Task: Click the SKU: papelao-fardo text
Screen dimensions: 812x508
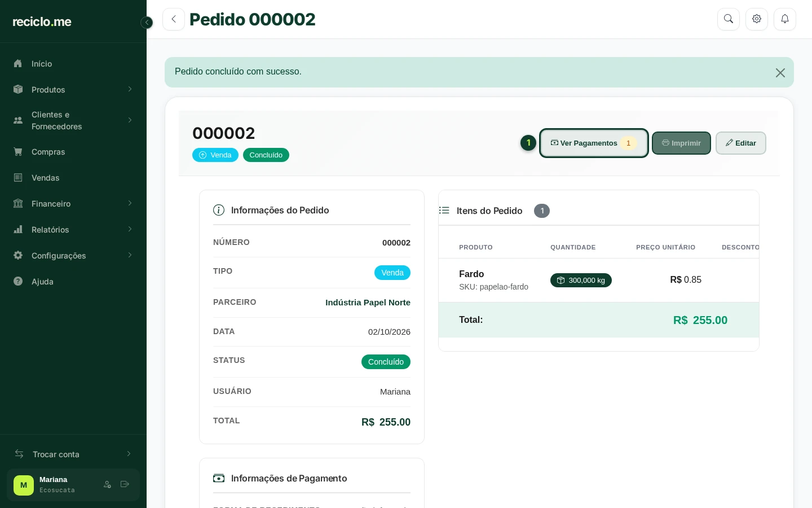Action: coord(493,287)
